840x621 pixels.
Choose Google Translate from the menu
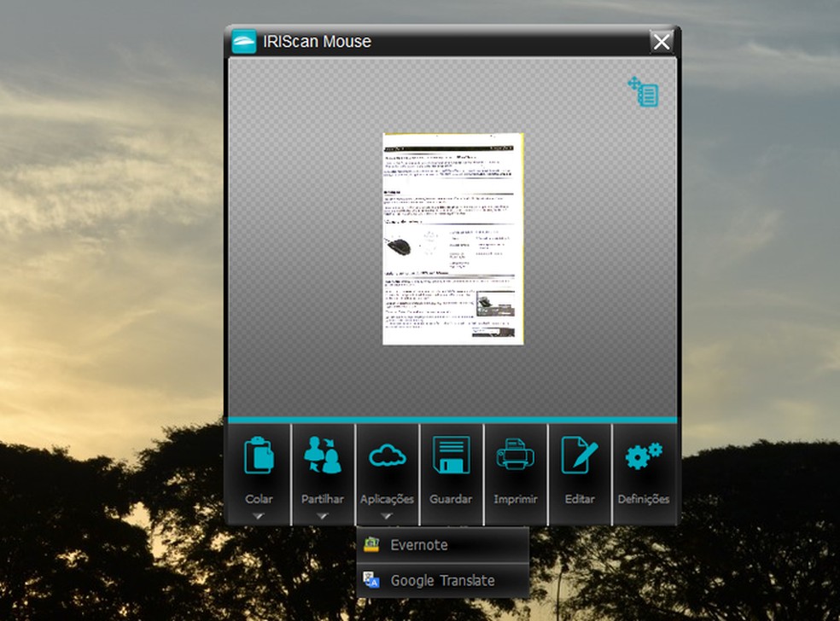[x=442, y=580]
